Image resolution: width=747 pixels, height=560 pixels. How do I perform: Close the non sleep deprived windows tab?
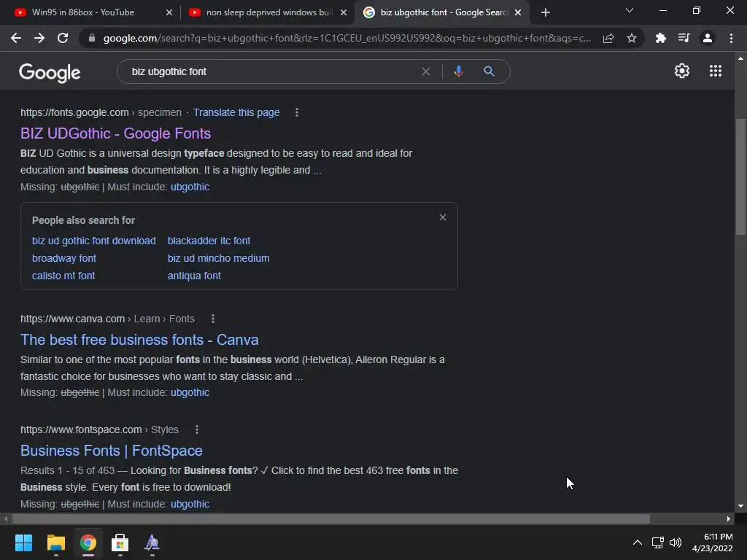pos(344,12)
